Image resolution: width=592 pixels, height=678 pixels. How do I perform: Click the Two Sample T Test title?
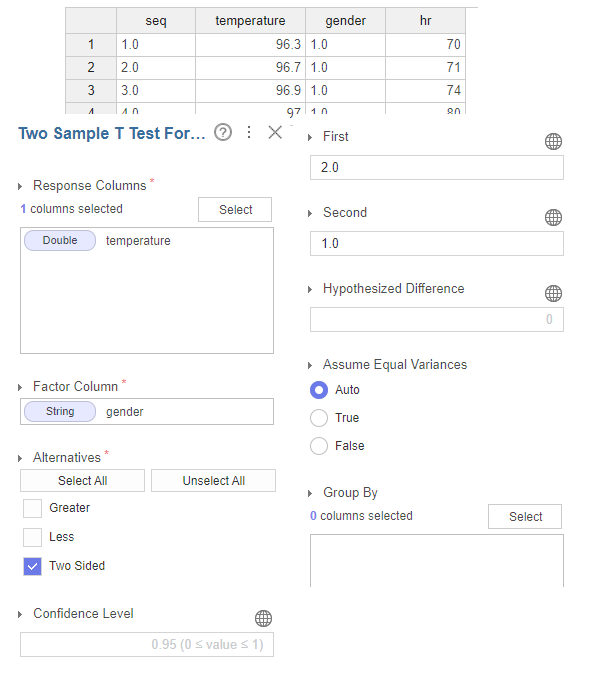click(112, 133)
